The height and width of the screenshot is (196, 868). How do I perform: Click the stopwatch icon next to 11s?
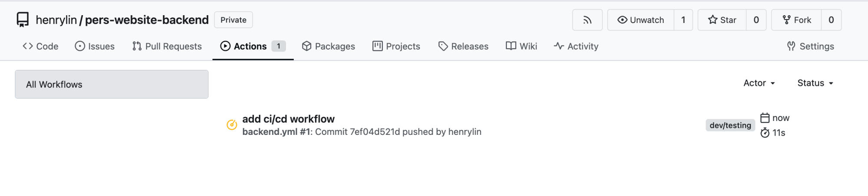click(x=765, y=133)
